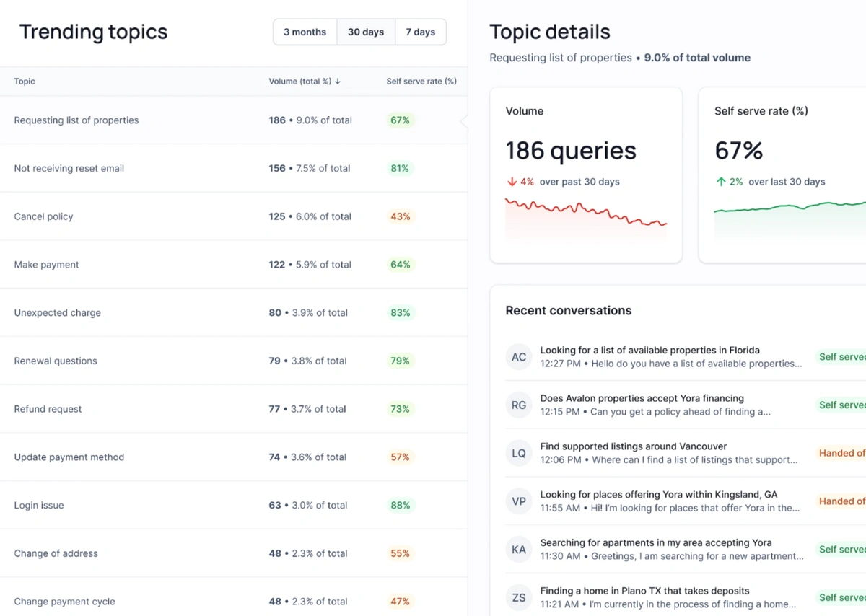The width and height of the screenshot is (866, 616).
Task: Open conversation about Avalon properties Yora financing
Action: point(655,405)
